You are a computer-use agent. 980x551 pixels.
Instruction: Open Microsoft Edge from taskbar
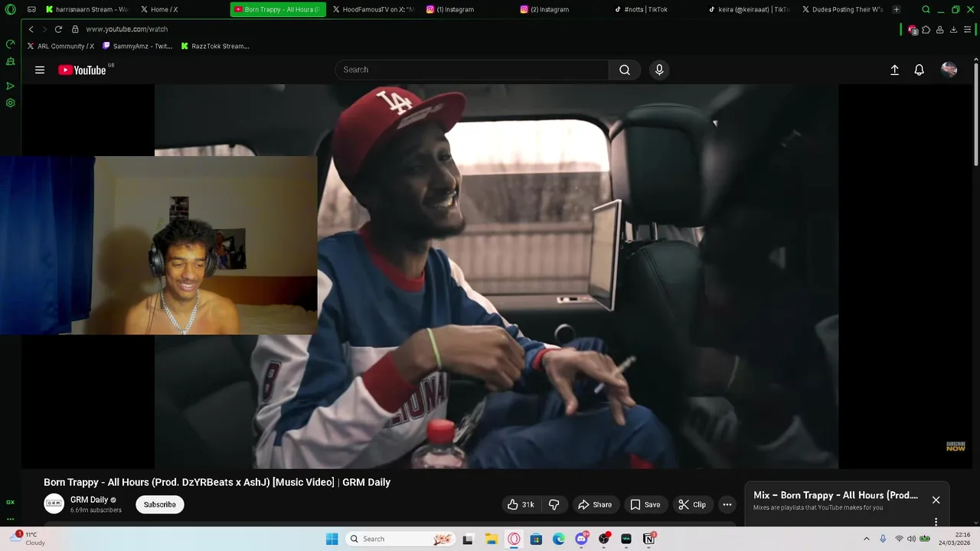coord(559,539)
